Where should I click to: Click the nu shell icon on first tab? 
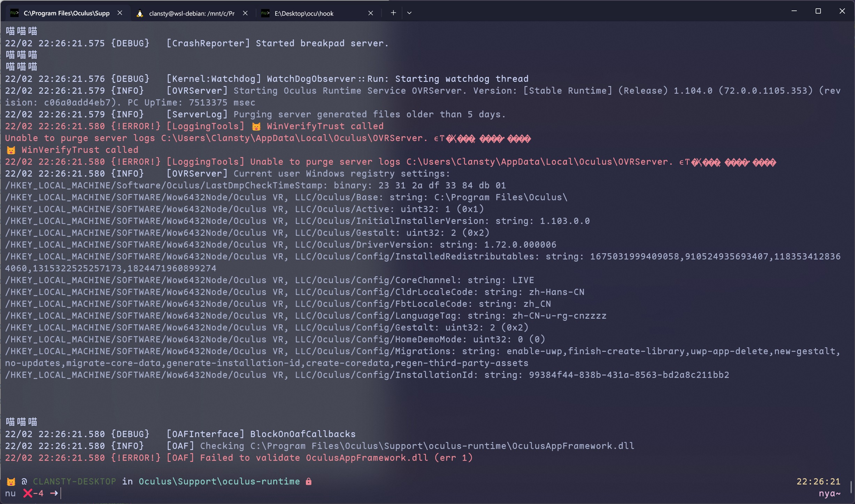click(x=14, y=13)
